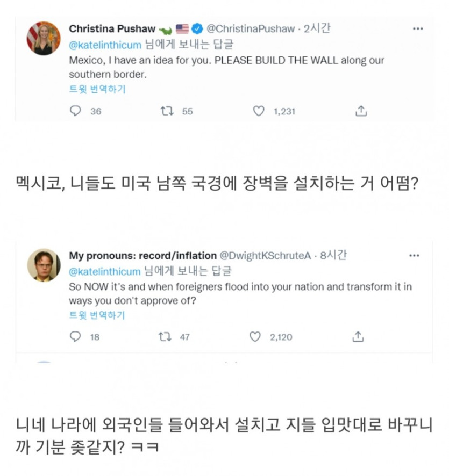449x476 pixels.
Task: Click reply icon on Christina Pushaw's tweet
Action: [76, 111]
